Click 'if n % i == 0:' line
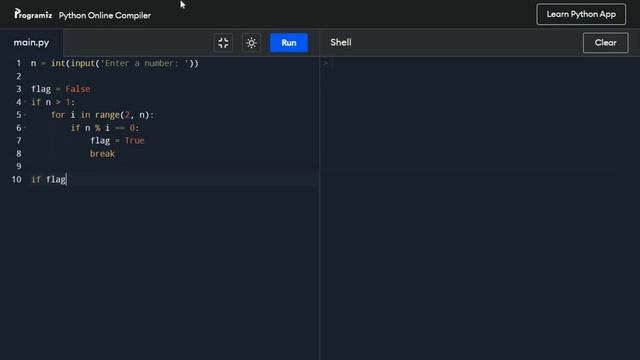 point(105,128)
